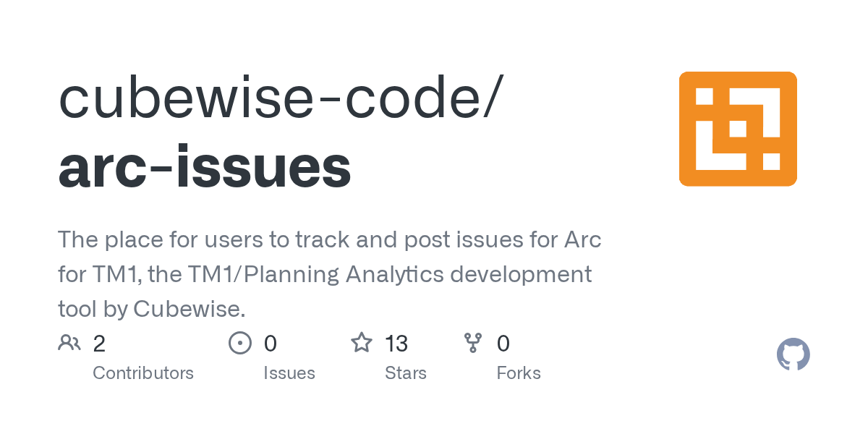The image size is (868, 434).
Task: Click the 0 count above Issues
Action: pos(270,343)
